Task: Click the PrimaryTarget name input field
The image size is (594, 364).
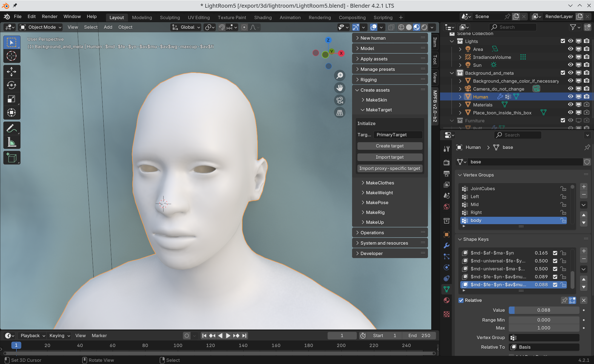Action: point(398,135)
